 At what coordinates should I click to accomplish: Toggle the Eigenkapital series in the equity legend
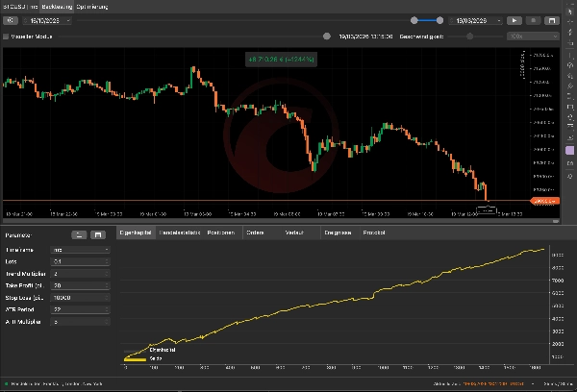point(150,350)
